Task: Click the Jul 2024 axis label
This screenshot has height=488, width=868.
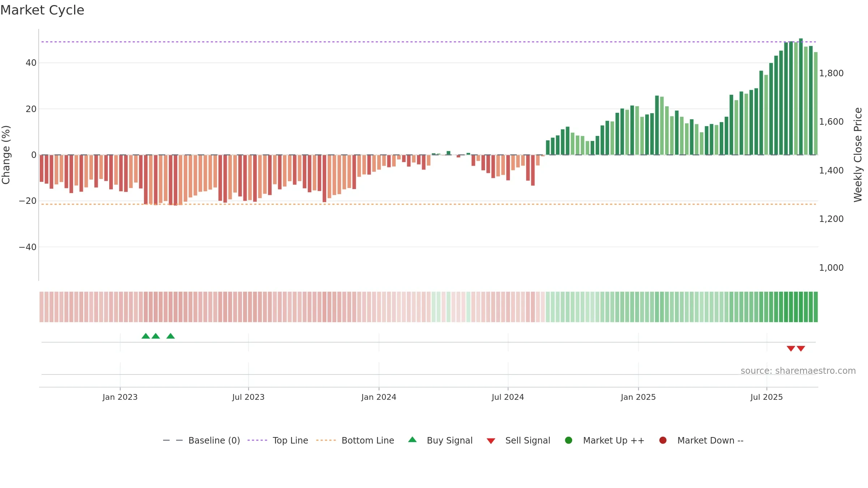Action: coord(508,397)
